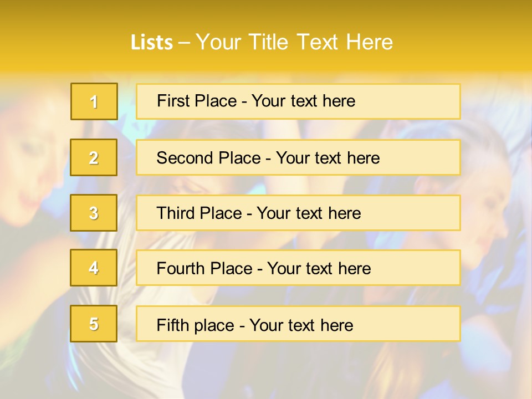
Task: Click the number 1 box
Action: click(x=94, y=101)
